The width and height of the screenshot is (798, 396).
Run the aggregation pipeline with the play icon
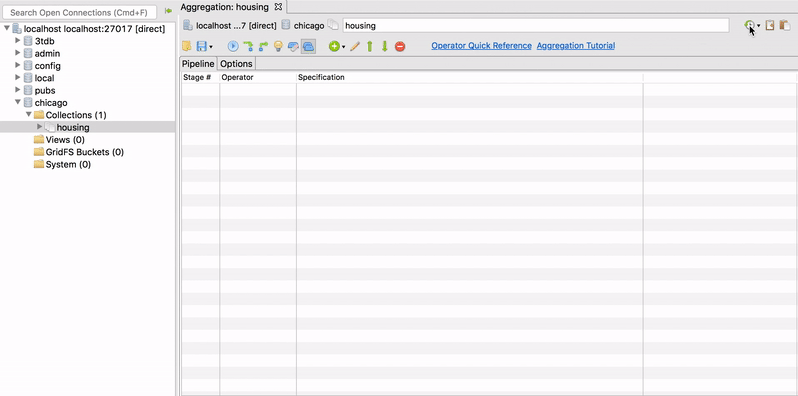[x=233, y=46]
